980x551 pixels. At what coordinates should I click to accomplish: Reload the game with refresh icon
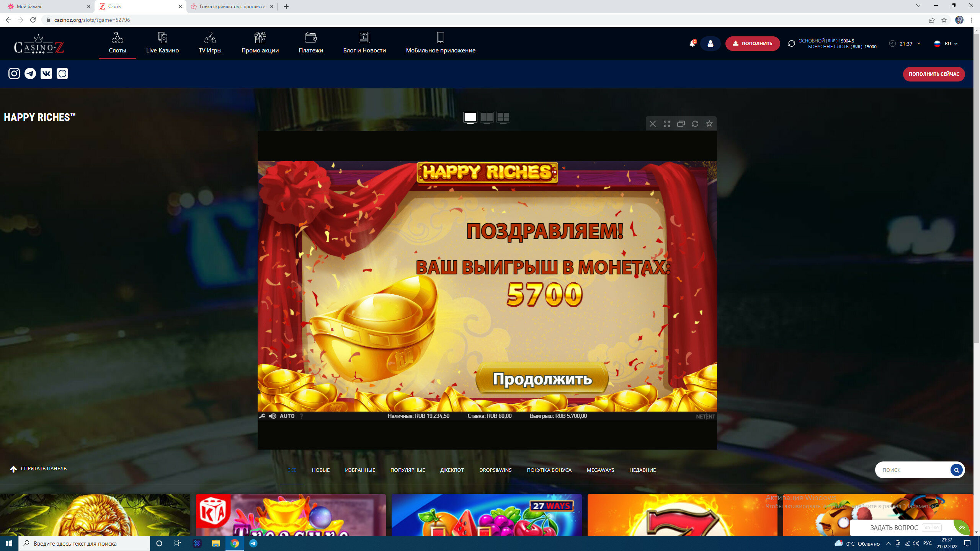point(695,124)
